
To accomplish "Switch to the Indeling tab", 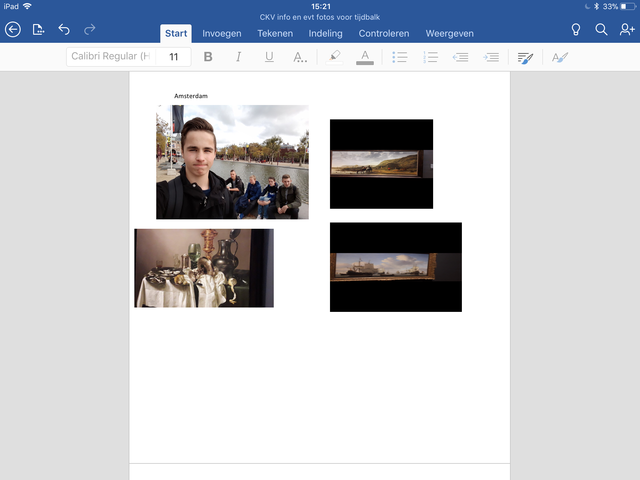I will [325, 33].
